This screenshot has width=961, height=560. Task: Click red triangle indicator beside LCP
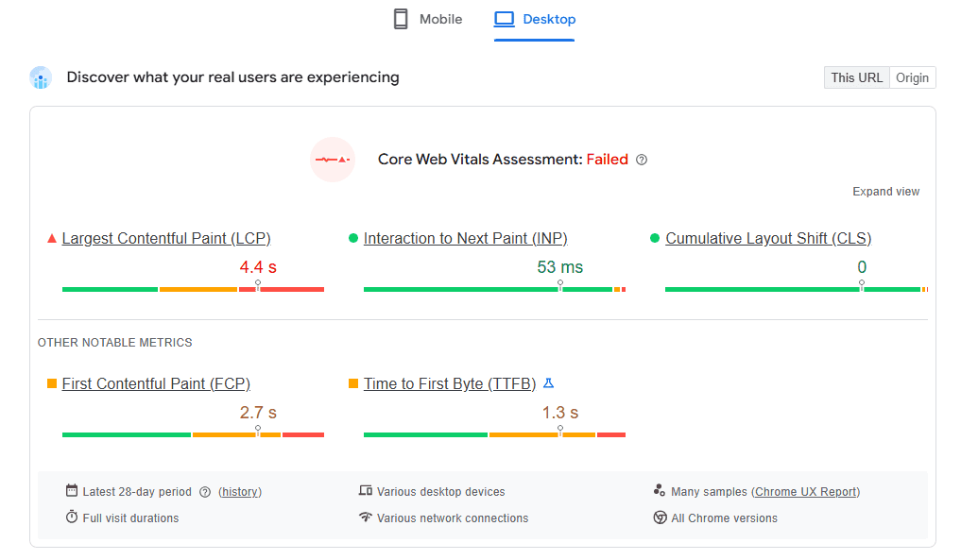(x=52, y=238)
